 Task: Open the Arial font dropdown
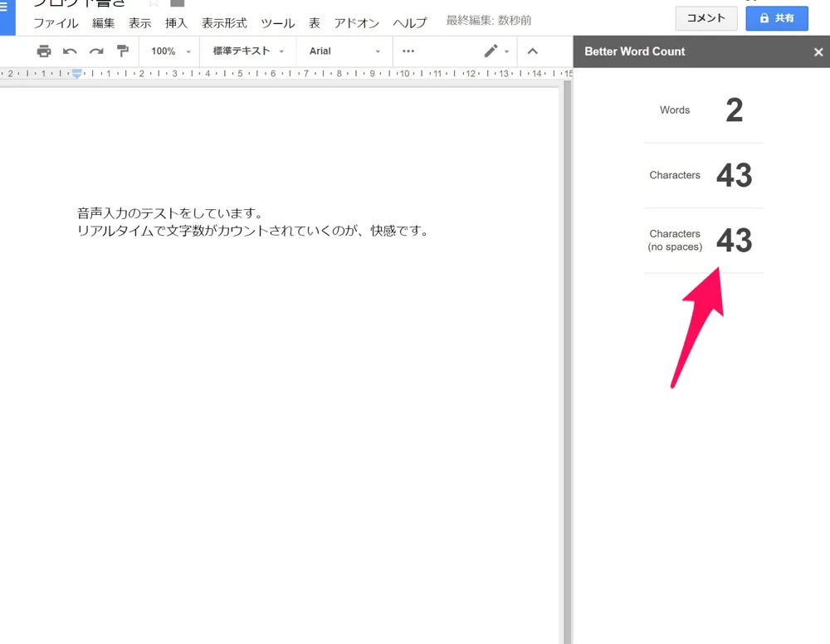(344, 51)
